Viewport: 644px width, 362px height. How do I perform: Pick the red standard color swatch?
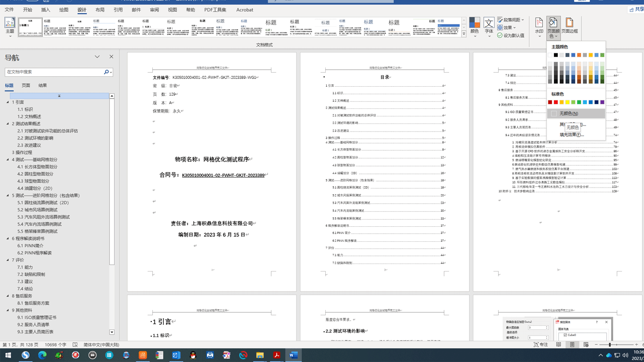(x=556, y=102)
